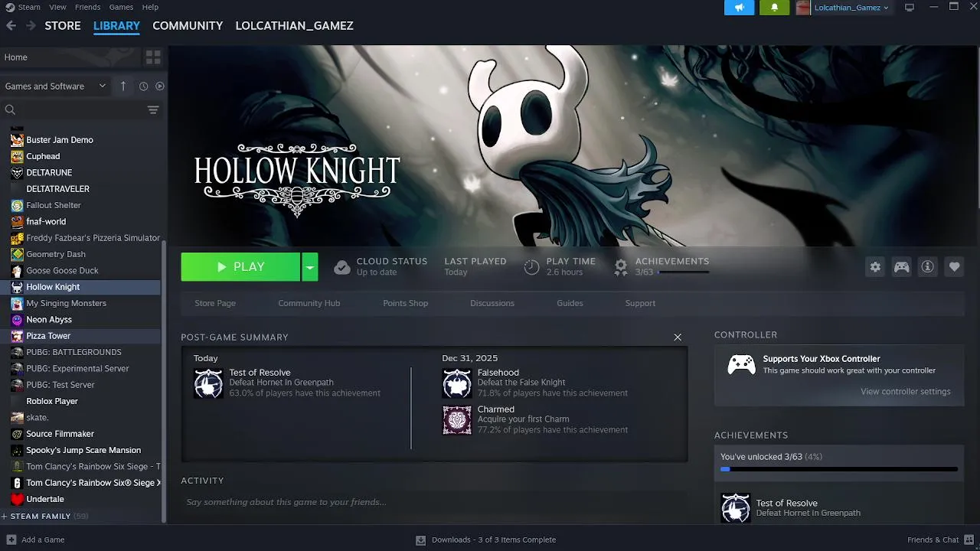Click the achievements progress bar in sidebar
The image size is (980, 551).
click(x=839, y=469)
